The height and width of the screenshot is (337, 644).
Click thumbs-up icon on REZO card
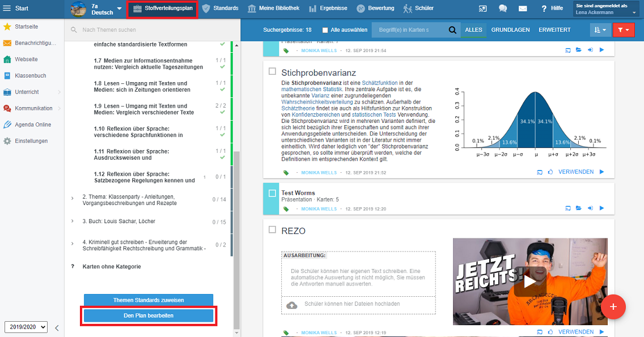(x=550, y=332)
